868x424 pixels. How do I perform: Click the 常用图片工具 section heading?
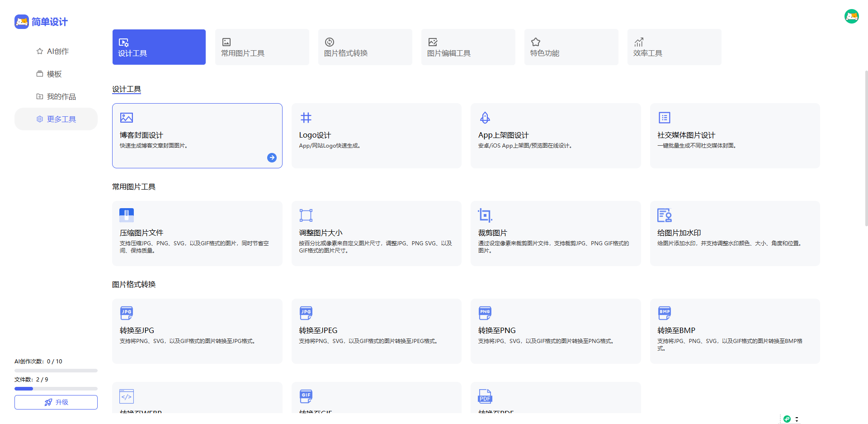[x=134, y=186]
